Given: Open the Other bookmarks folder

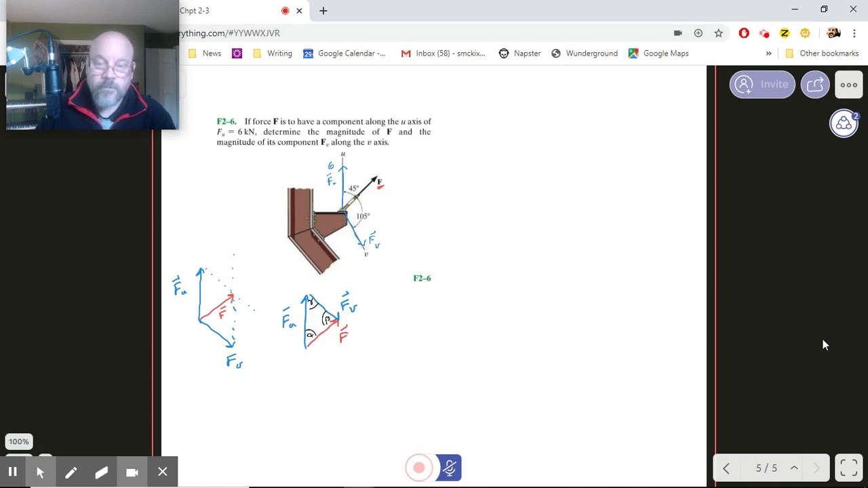Looking at the screenshot, I should click(x=822, y=54).
